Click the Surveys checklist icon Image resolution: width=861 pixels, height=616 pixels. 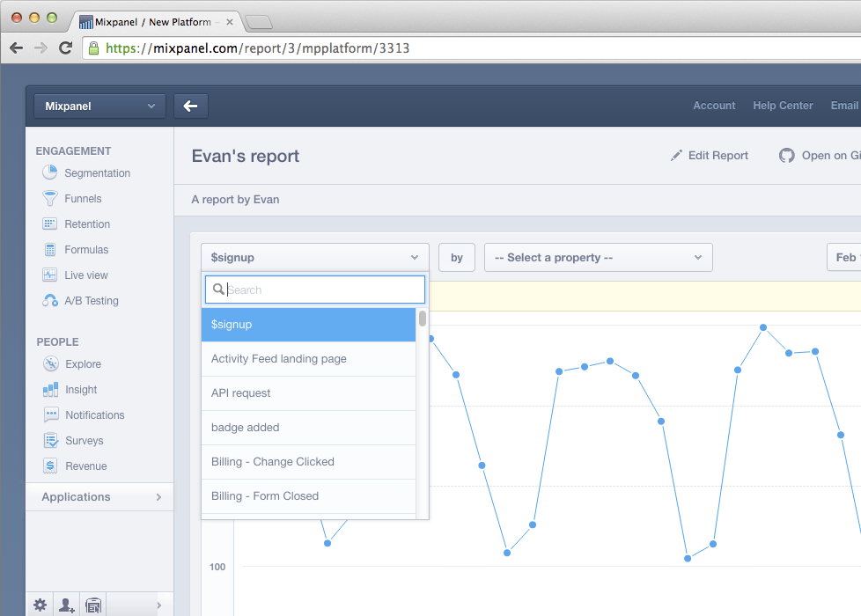(51, 440)
